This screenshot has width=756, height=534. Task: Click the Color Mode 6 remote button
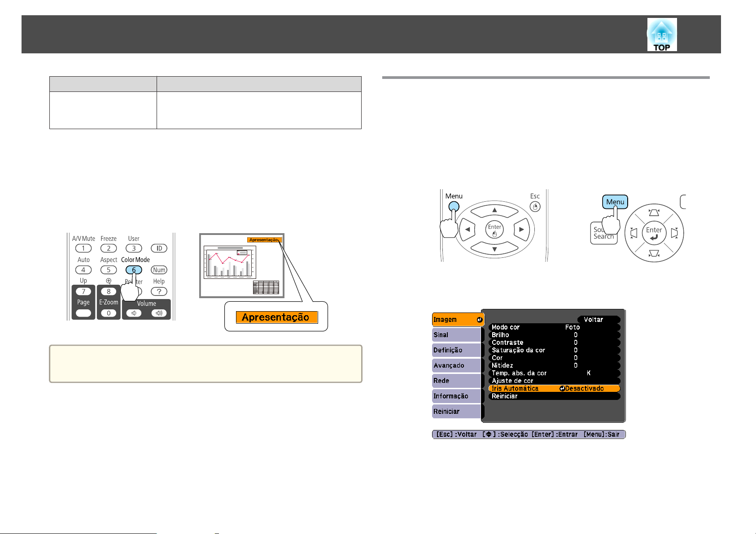coord(134,270)
